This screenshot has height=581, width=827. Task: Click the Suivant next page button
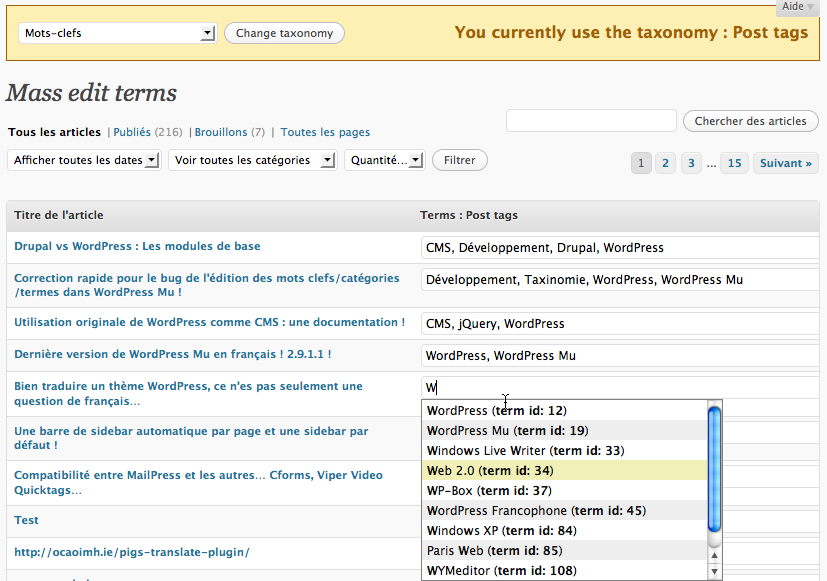[786, 163]
